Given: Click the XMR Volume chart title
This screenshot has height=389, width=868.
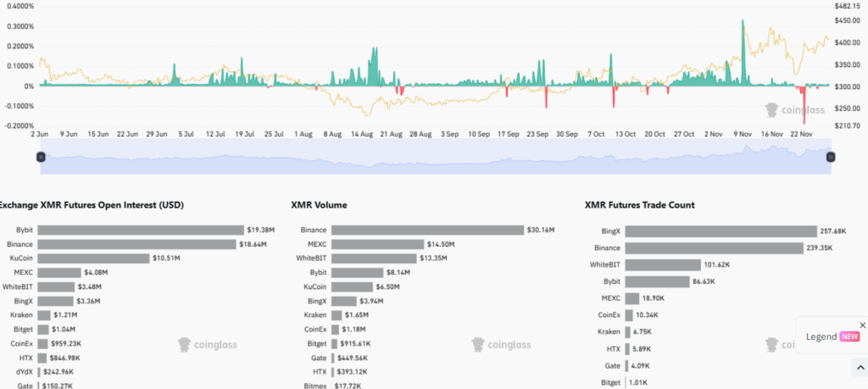Looking at the screenshot, I should coord(319,205).
